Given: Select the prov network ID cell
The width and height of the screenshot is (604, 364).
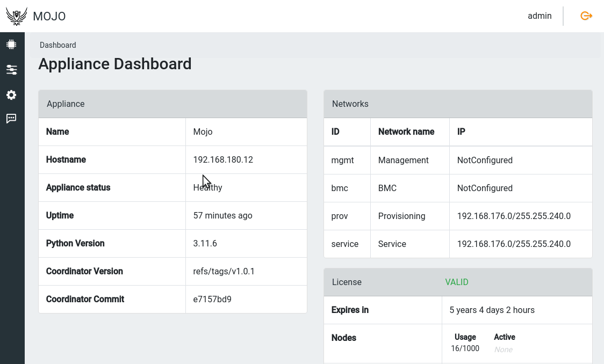Looking at the screenshot, I should pos(340,216).
